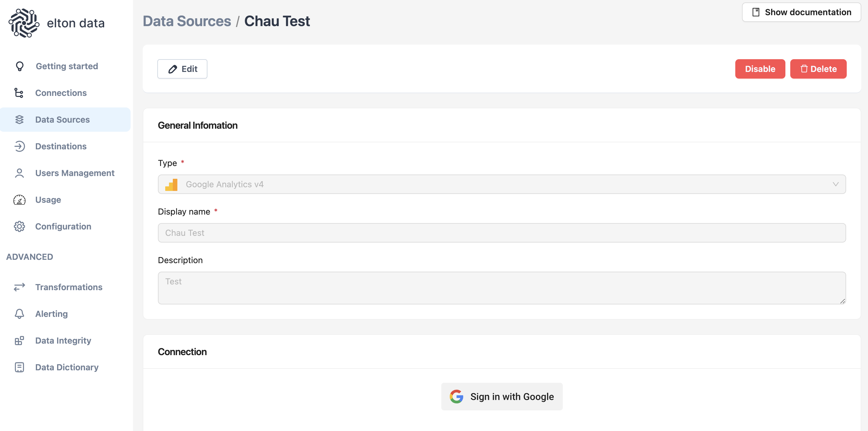
Task: Disable this data source
Action: point(760,69)
